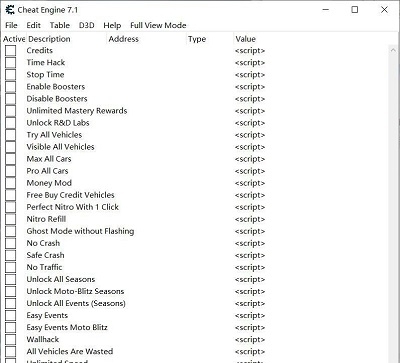Select the Easy Events Moto Blitz row
The width and height of the screenshot is (400, 363).
point(67,327)
